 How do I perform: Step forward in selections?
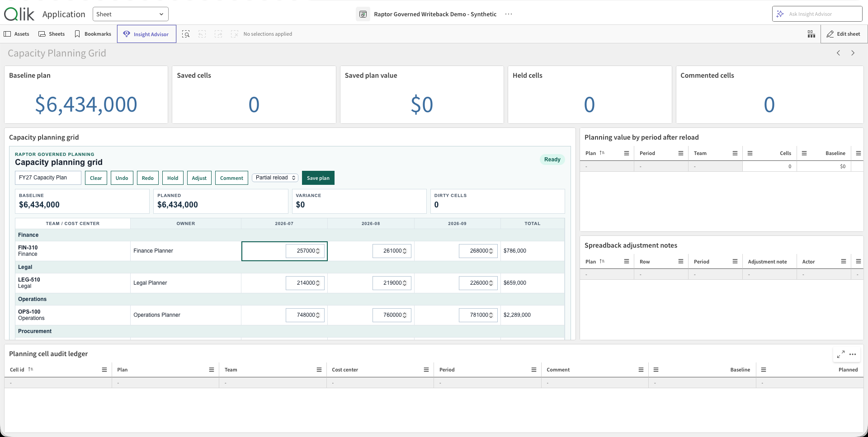click(x=218, y=34)
